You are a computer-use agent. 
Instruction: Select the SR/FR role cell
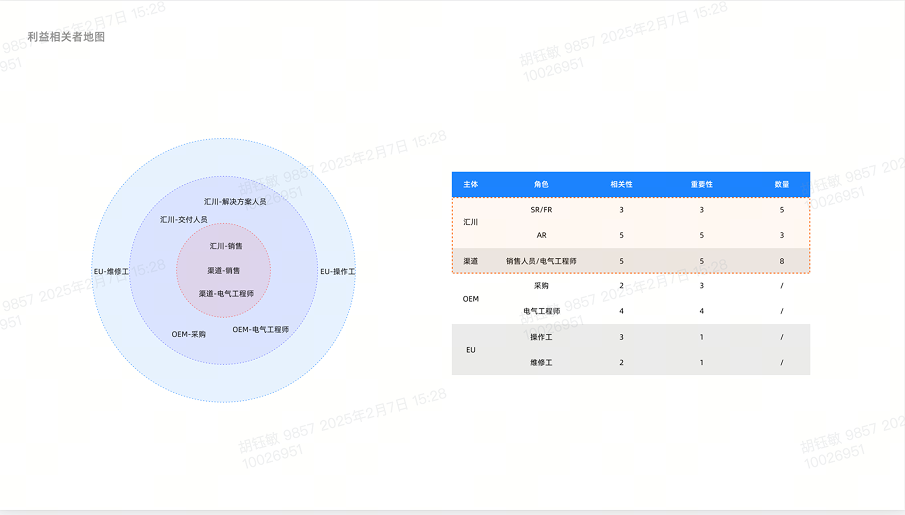pyautogui.click(x=541, y=210)
